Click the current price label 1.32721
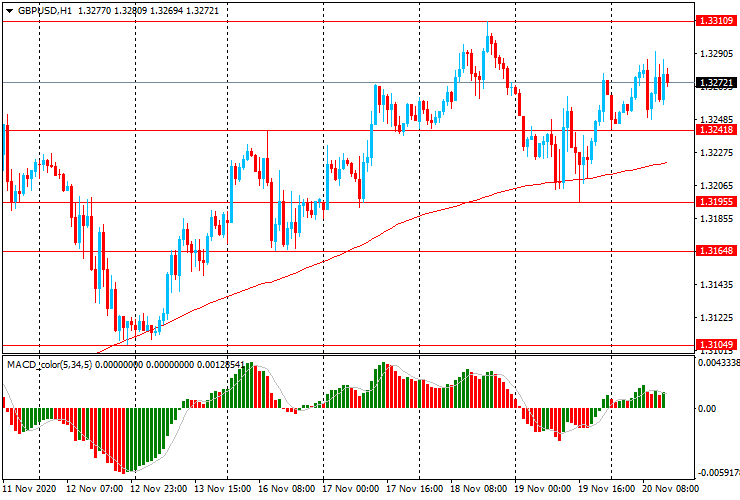The height and width of the screenshot is (500, 740). coord(716,83)
